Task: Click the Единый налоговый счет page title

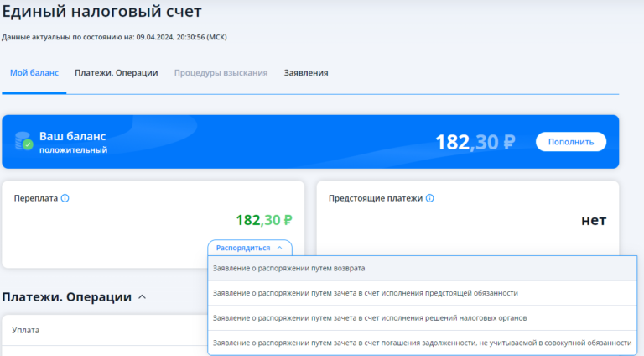Action: point(101,12)
